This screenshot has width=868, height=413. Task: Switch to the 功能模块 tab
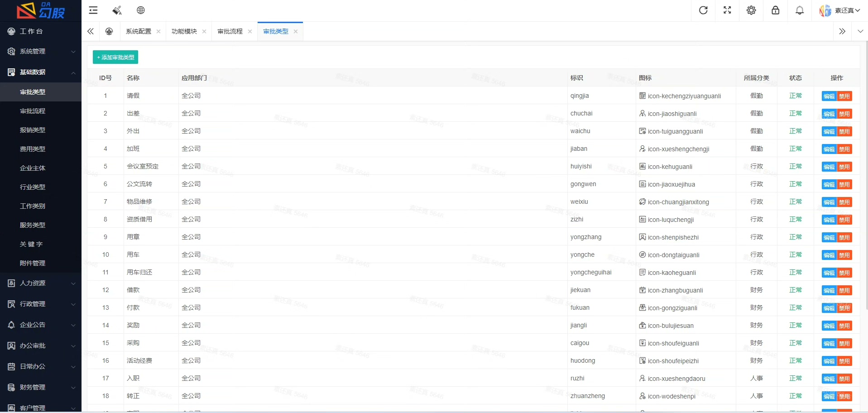click(x=184, y=31)
